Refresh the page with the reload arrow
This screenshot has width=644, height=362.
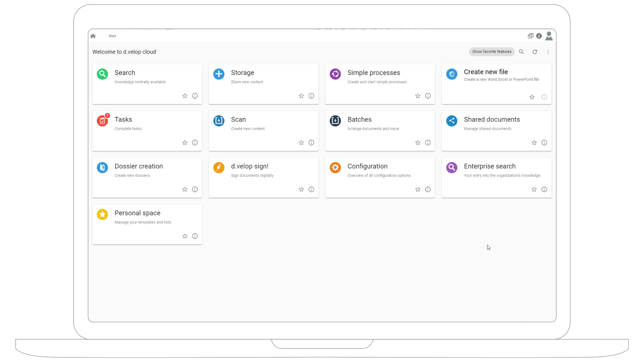click(x=535, y=52)
